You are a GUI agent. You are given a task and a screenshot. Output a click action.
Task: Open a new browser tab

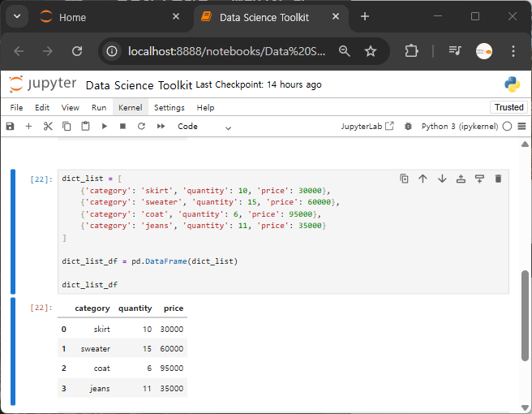[365, 16]
